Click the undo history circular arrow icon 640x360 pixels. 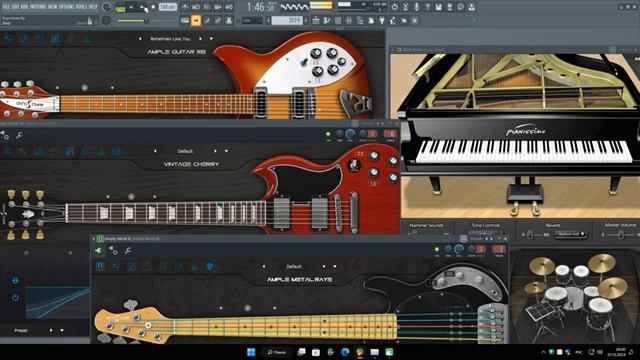394,7
